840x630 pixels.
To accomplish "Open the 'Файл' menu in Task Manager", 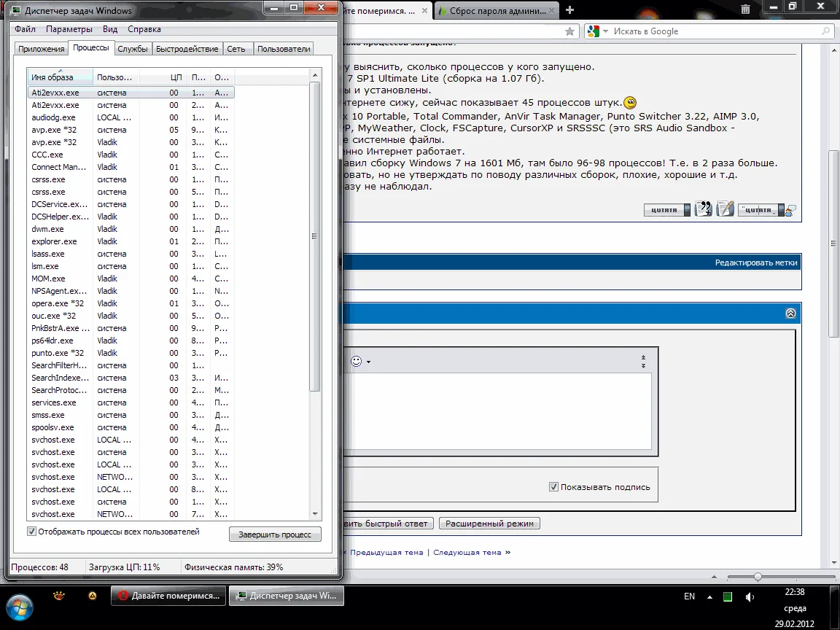I will tap(26, 29).
